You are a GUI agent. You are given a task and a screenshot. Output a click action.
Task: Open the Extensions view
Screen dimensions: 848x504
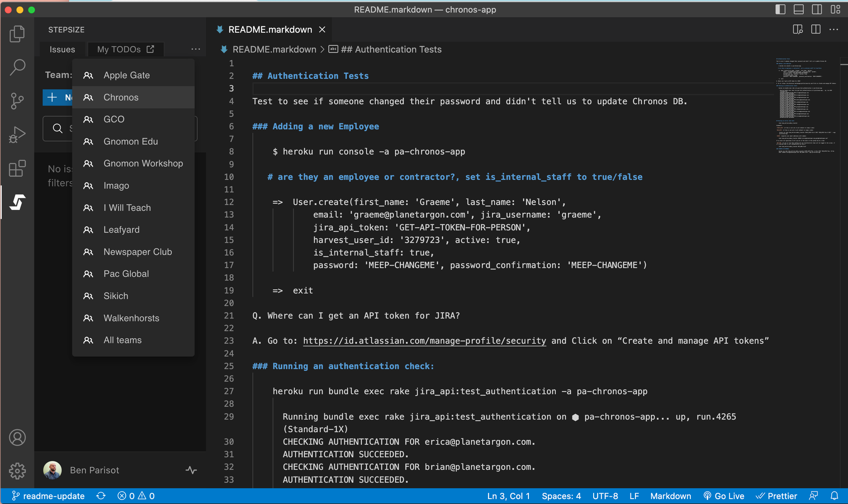pos(17,168)
